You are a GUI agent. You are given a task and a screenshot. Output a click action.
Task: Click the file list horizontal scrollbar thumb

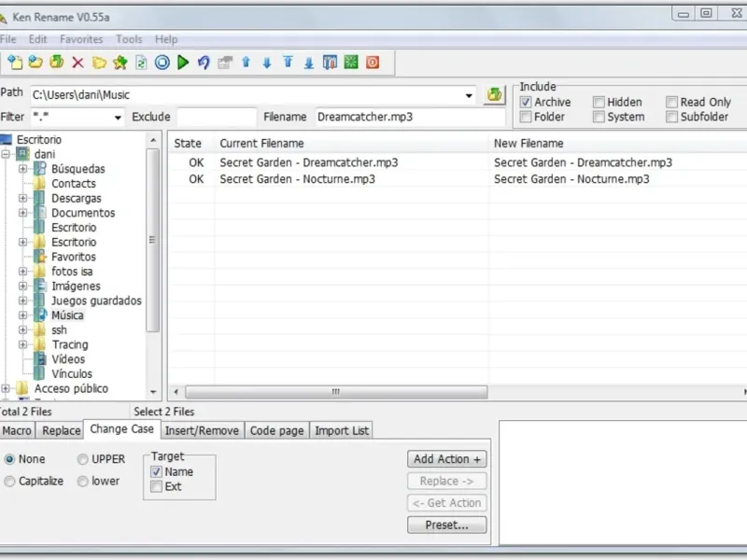pos(336,392)
